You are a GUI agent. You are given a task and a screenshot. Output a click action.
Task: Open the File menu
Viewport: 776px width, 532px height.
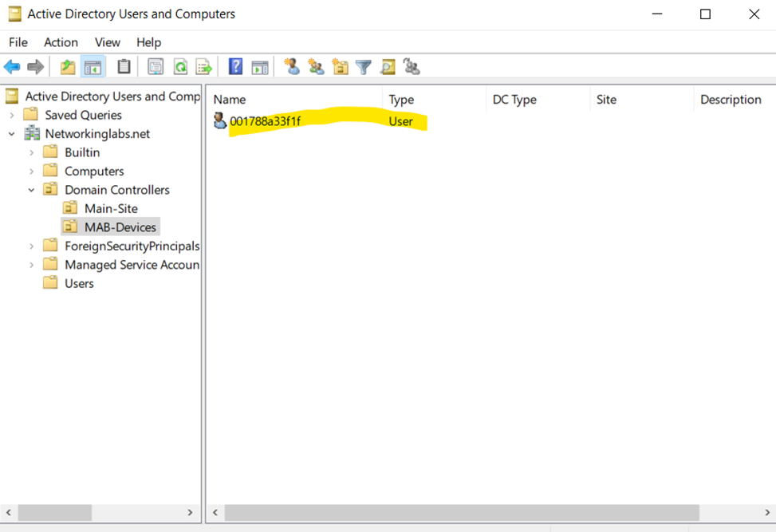tap(18, 42)
